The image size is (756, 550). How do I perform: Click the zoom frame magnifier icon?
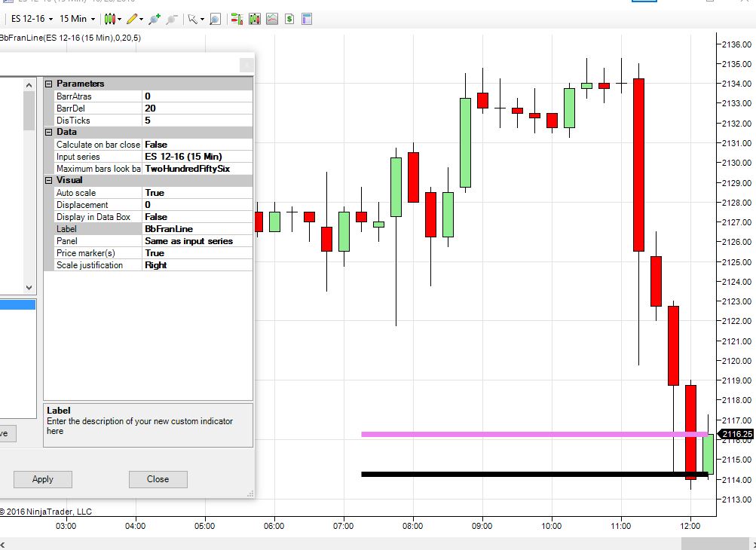pos(215,19)
